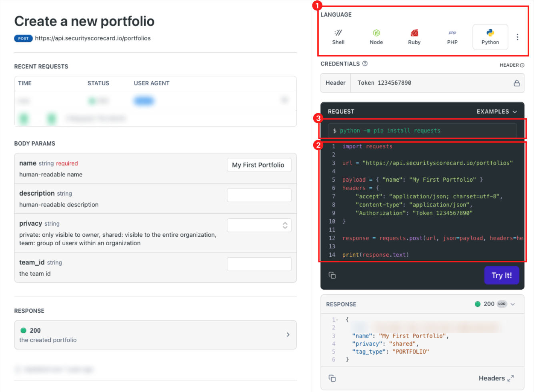Viewport: 534px width, 392px height.
Task: Click the TIME column header
Action: pos(25,83)
